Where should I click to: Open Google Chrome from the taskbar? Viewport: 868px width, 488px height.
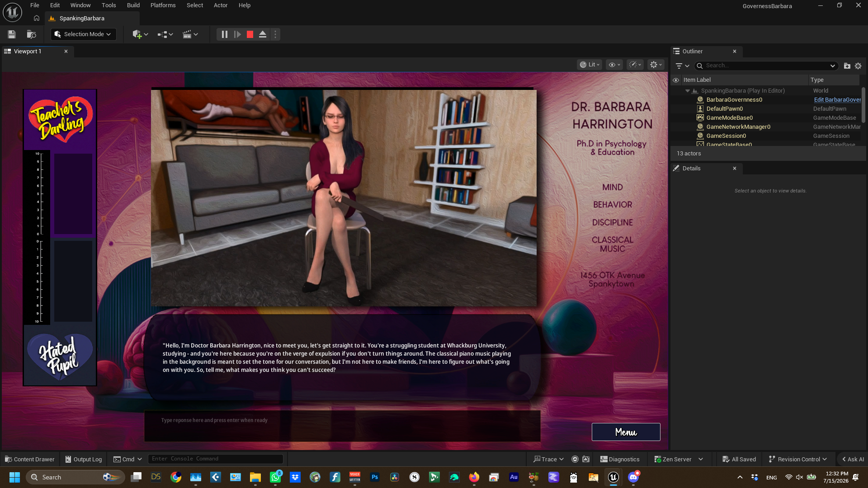[176, 477]
